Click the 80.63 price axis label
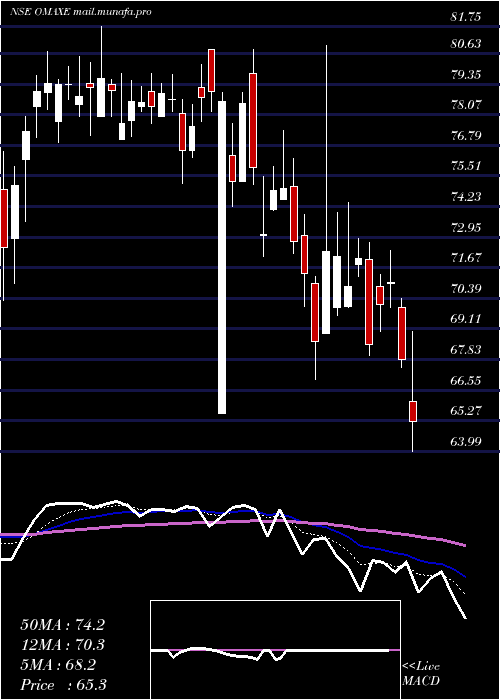 pos(466,44)
